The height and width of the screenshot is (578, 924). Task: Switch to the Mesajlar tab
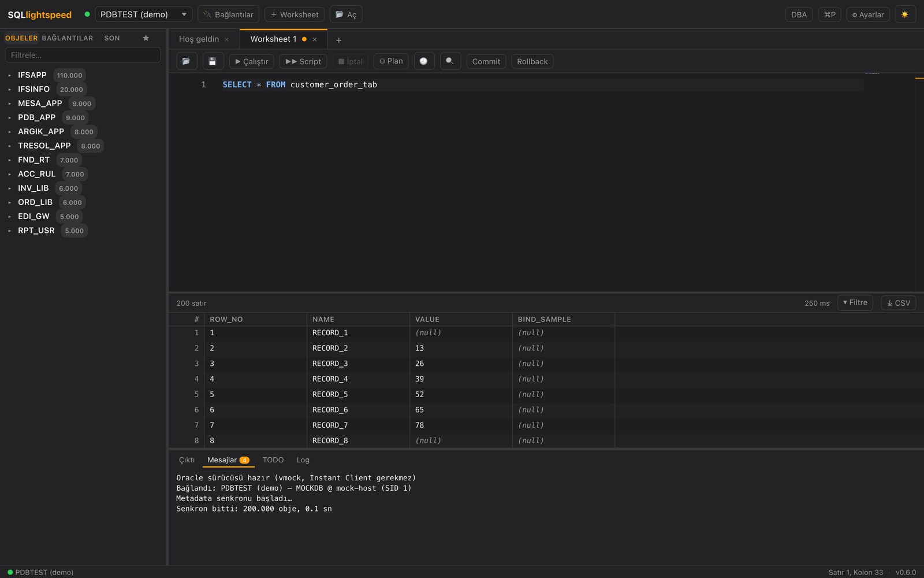pyautogui.click(x=228, y=460)
